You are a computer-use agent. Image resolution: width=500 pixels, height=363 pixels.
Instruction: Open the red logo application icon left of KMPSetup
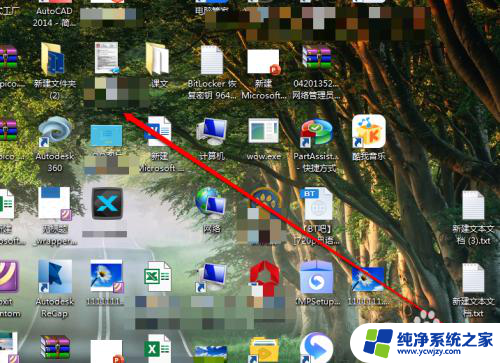tap(264, 278)
